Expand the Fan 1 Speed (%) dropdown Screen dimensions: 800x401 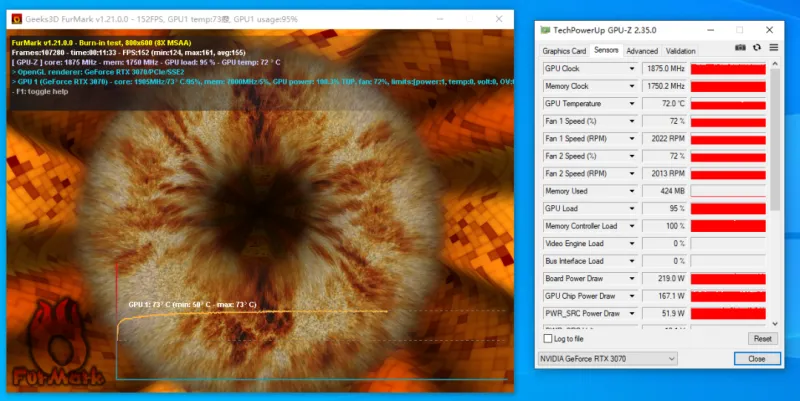[x=632, y=121]
